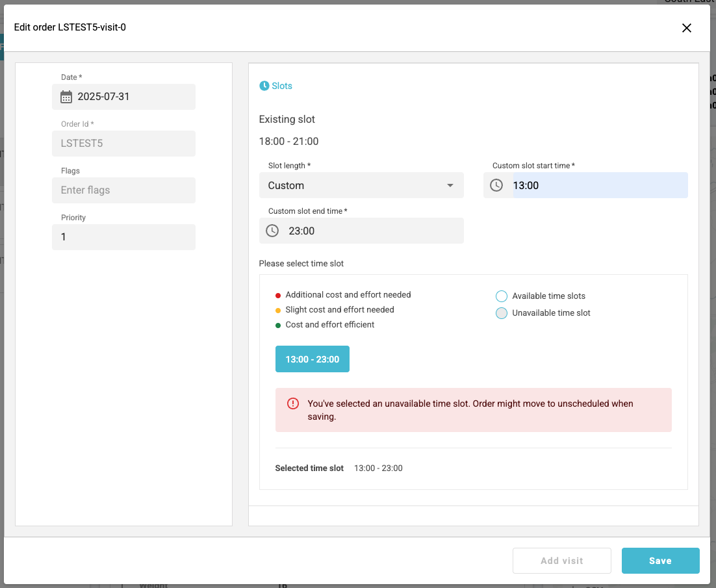Screen dimensions: 716x588
Task: Click the Unavailable time slot circle
Action: [501, 313]
